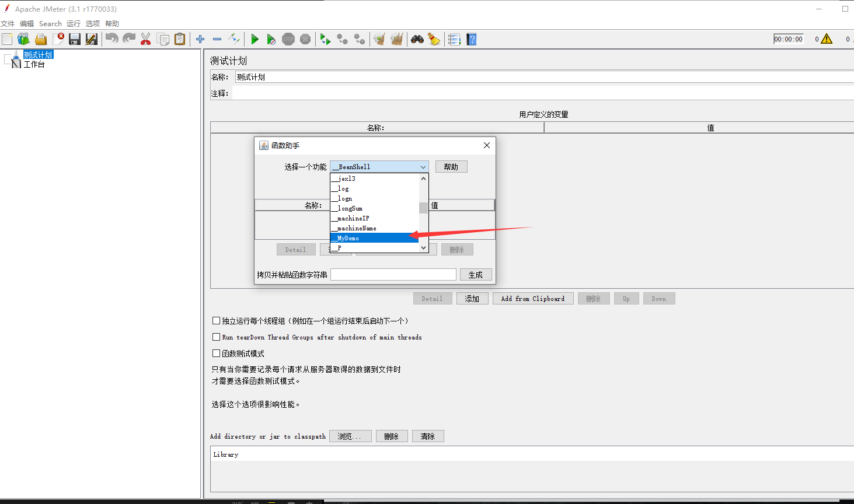Click the Stop test toolbar icon
This screenshot has height=504, width=854.
click(x=288, y=39)
